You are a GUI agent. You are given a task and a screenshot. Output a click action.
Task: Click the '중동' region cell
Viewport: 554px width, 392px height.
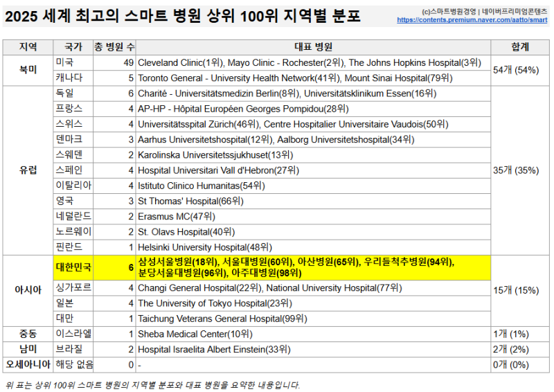[x=28, y=334]
